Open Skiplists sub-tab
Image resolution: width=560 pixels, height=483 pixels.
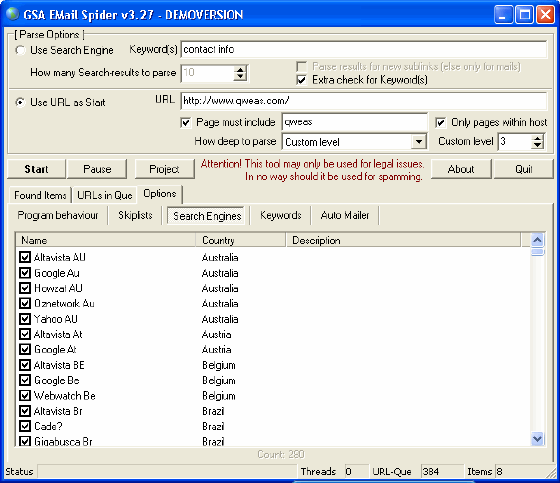click(135, 215)
